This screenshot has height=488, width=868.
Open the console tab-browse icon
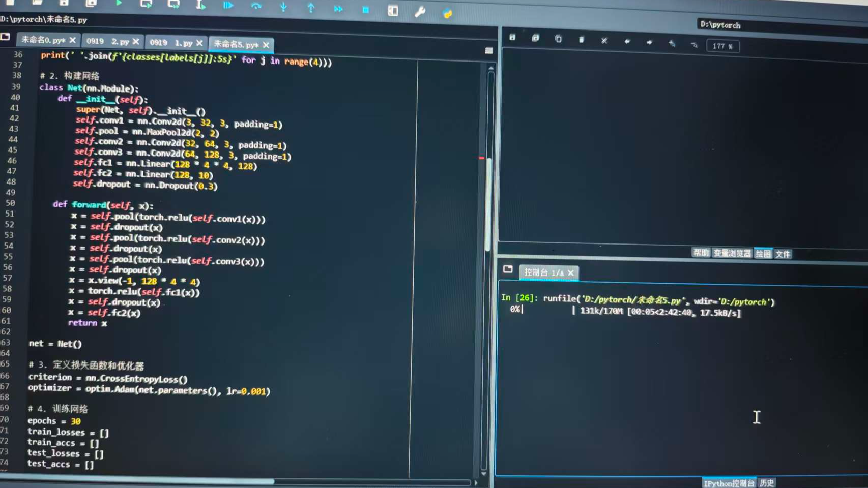point(508,269)
